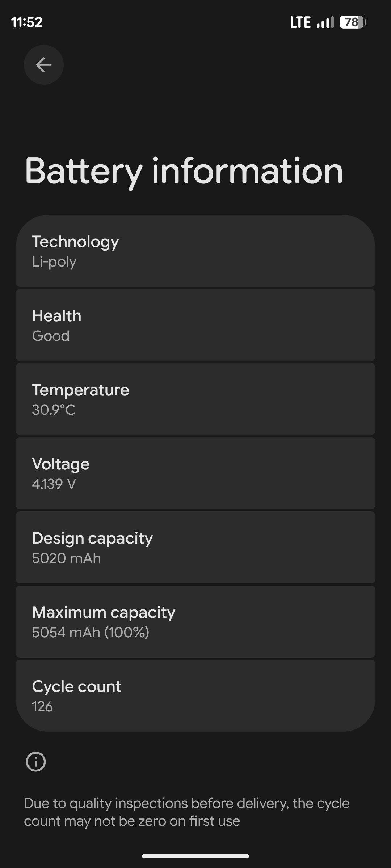This screenshot has width=391, height=868.
Task: Tap the battery level indicator showing 78
Action: [x=352, y=22]
